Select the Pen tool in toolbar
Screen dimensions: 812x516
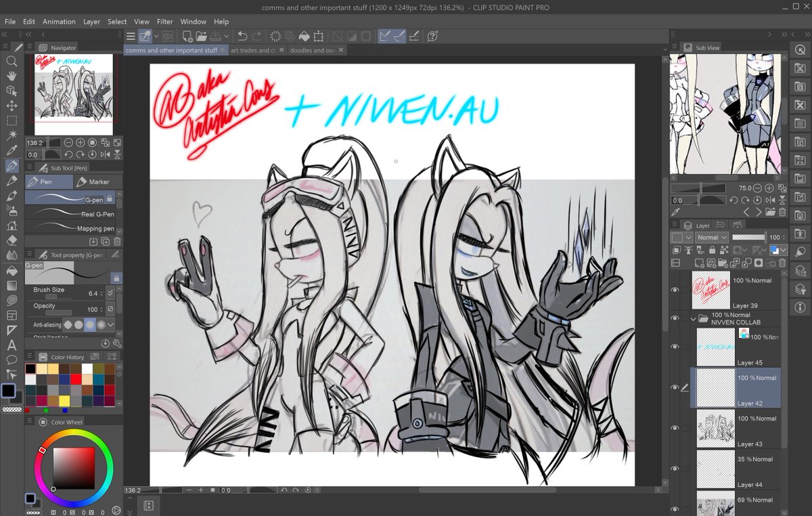pos(12,166)
